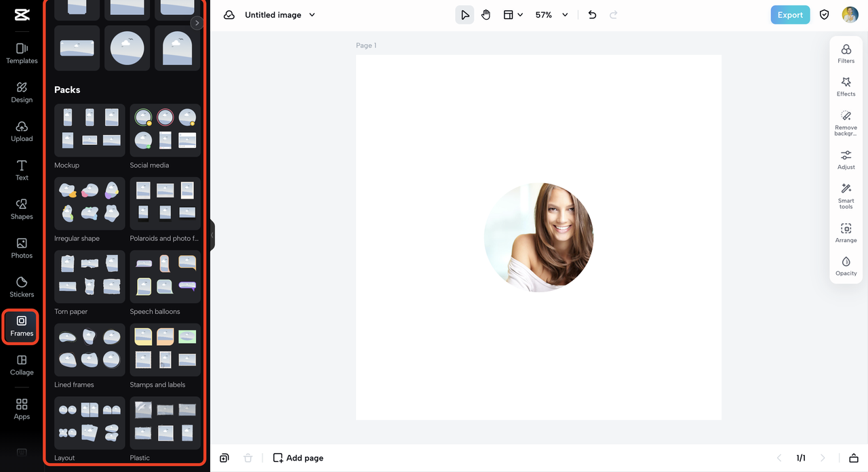Open the 57% zoom level dropdown
Viewport: 868px width, 472px height.
click(551, 15)
